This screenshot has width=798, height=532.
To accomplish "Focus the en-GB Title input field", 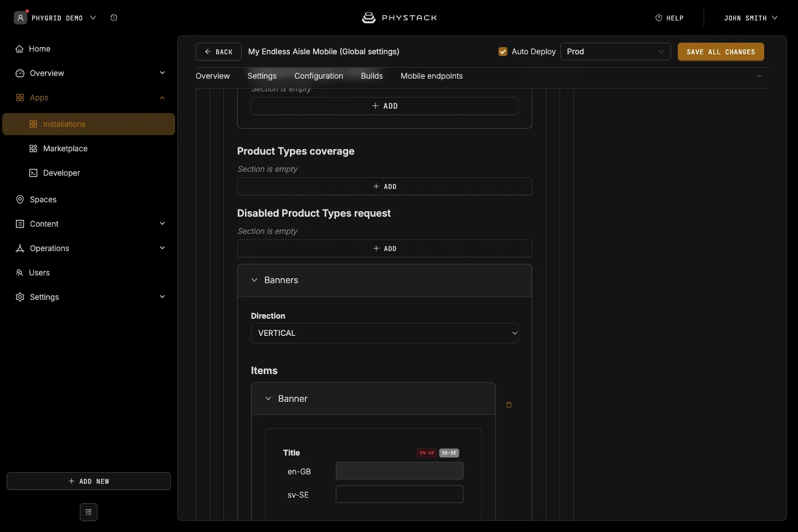I will click(x=400, y=471).
